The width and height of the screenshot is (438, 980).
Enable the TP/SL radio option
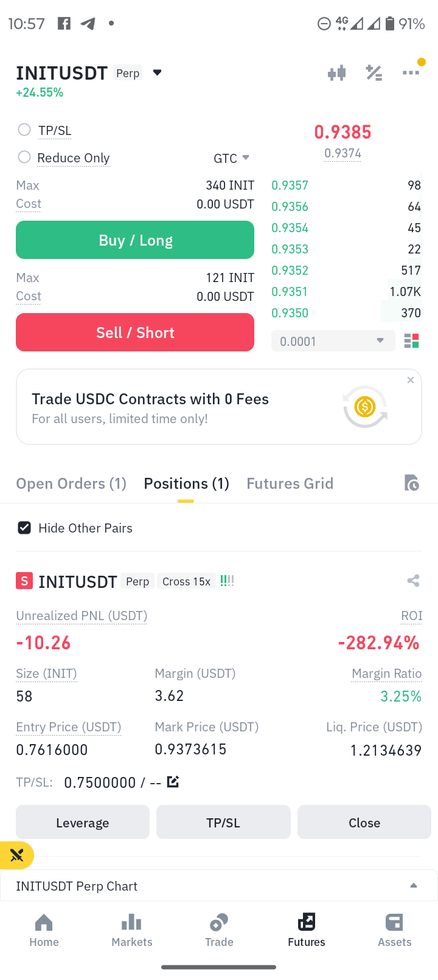[x=24, y=129]
